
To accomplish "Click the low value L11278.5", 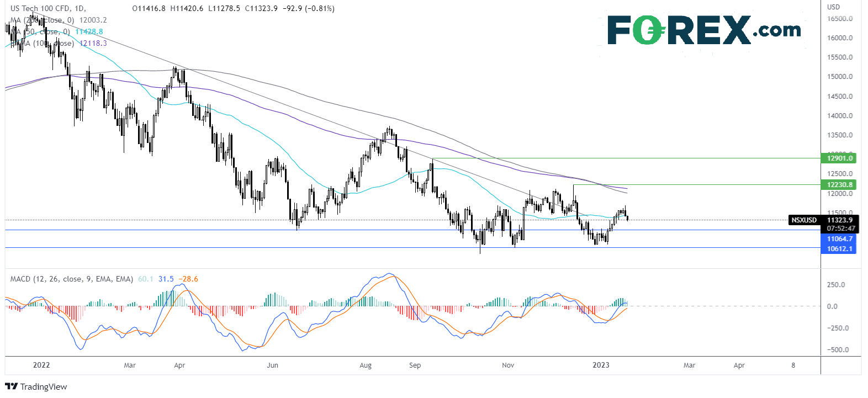I will point(224,8).
